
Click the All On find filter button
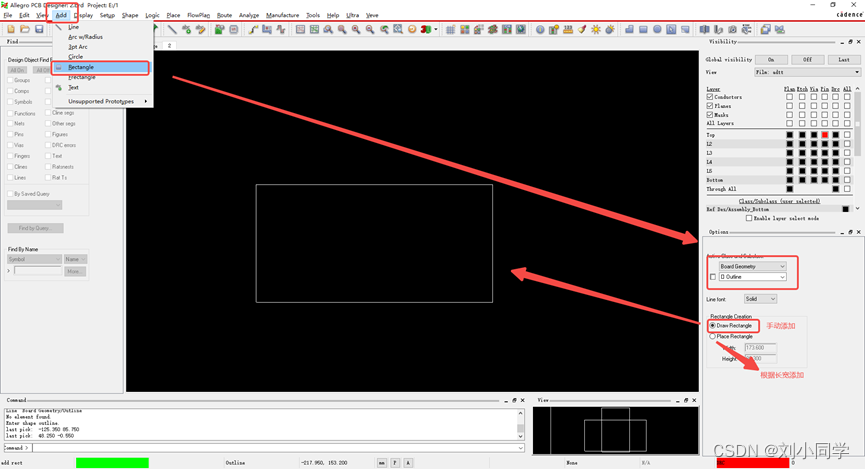pyautogui.click(x=18, y=70)
